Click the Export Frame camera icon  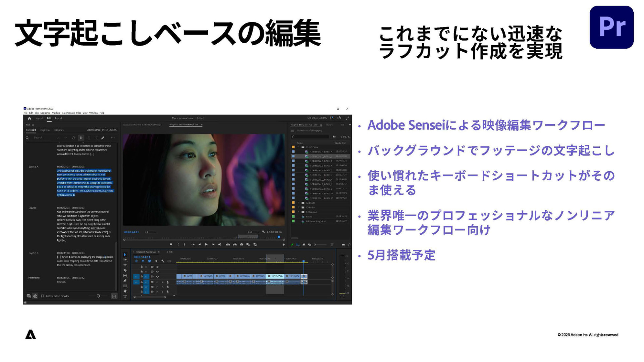point(241,245)
